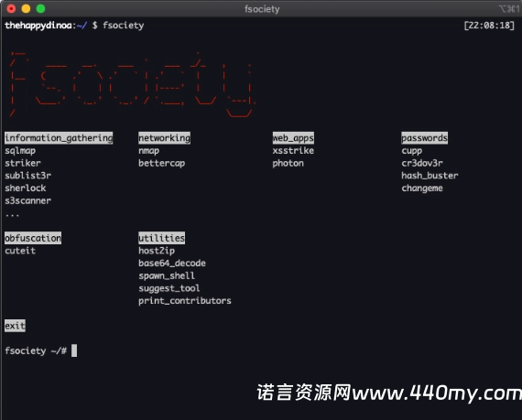Select the s3scanner entry
The width and height of the screenshot is (522, 420).
28,201
